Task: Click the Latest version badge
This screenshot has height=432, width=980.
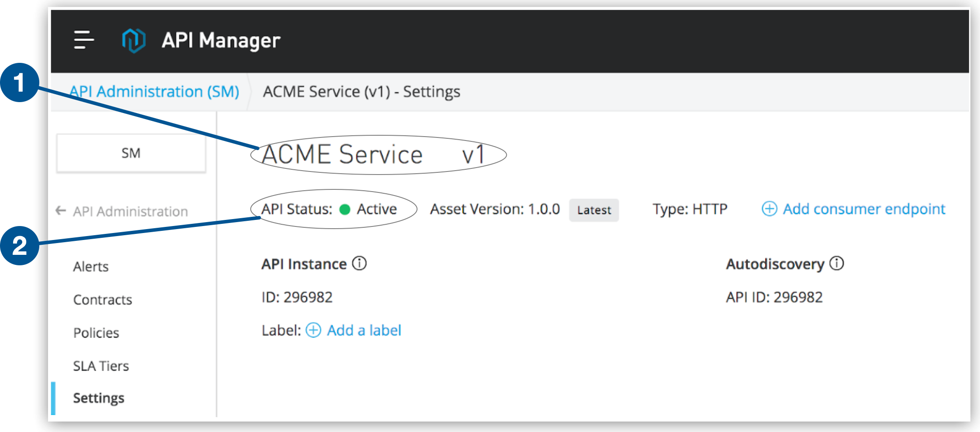Action: 594,210
